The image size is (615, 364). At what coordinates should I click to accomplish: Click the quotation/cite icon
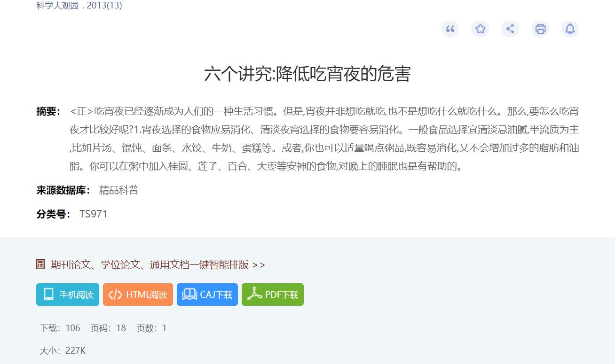[450, 29]
